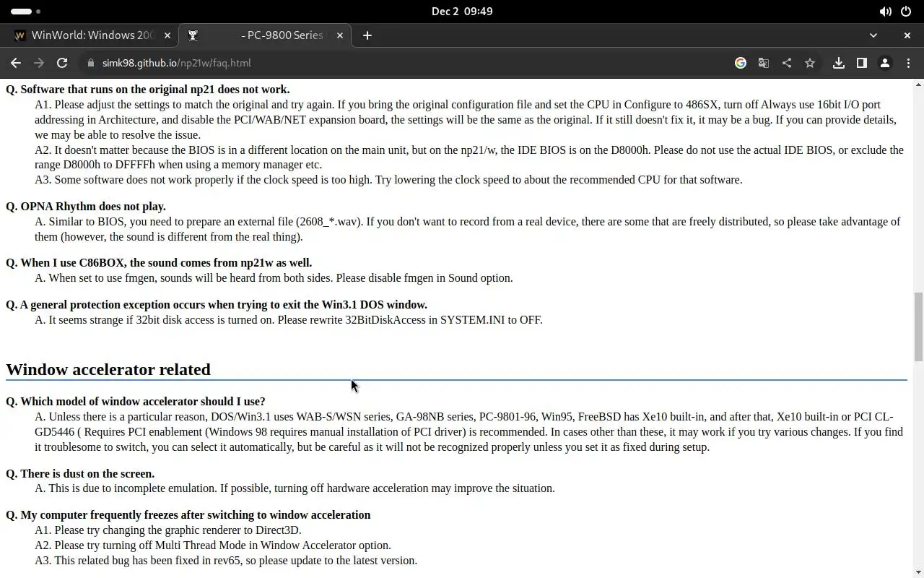Click question 'Which model of window accelerator'
The width and height of the screenshot is (924, 578).
pos(136,402)
